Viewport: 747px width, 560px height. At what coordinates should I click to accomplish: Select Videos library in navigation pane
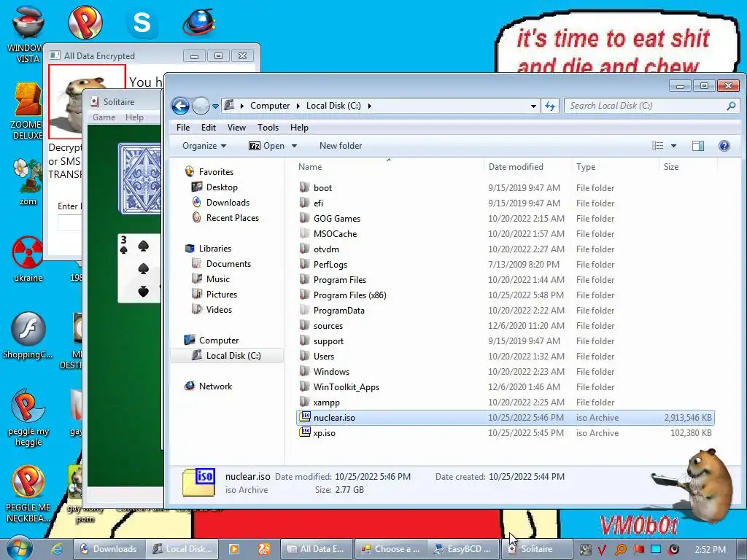click(219, 309)
